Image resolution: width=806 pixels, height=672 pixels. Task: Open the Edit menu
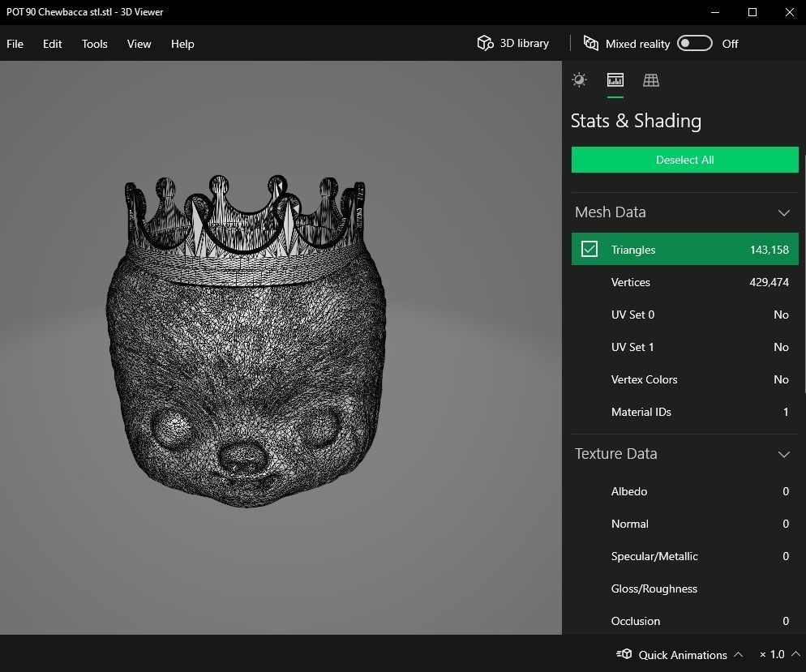pos(53,44)
